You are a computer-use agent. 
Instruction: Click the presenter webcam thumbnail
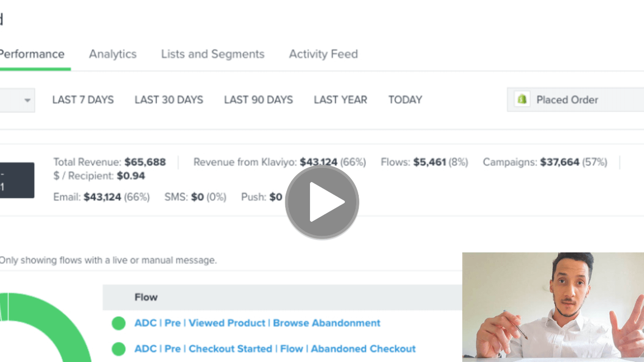pyautogui.click(x=552, y=307)
